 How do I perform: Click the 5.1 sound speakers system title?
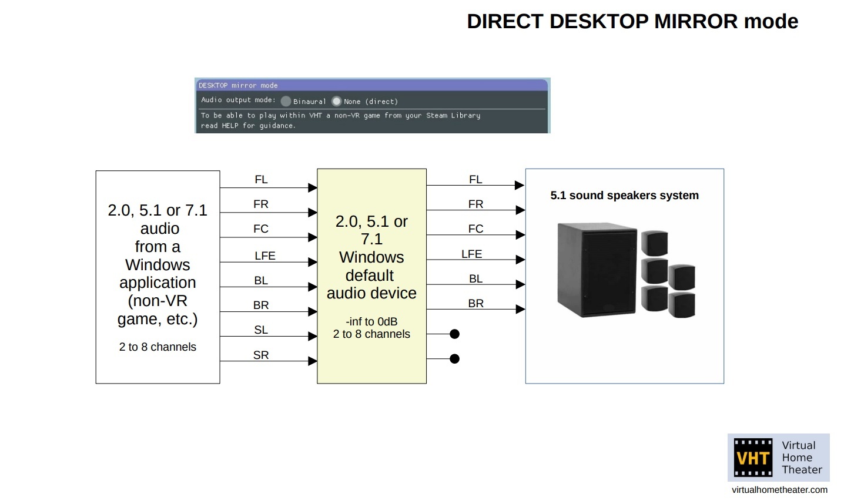coord(624,196)
